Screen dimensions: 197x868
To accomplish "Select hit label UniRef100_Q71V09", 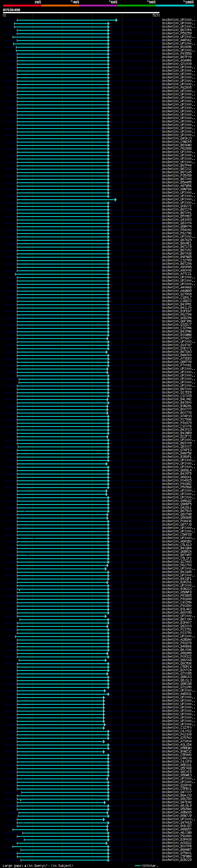I will (177, 64).
